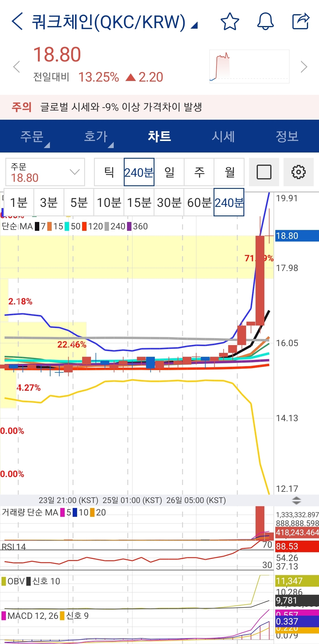Image resolution: width=319 pixels, height=644 pixels.
Task: Open coin selector QKC/KRW dropdown
Action: pos(115,22)
